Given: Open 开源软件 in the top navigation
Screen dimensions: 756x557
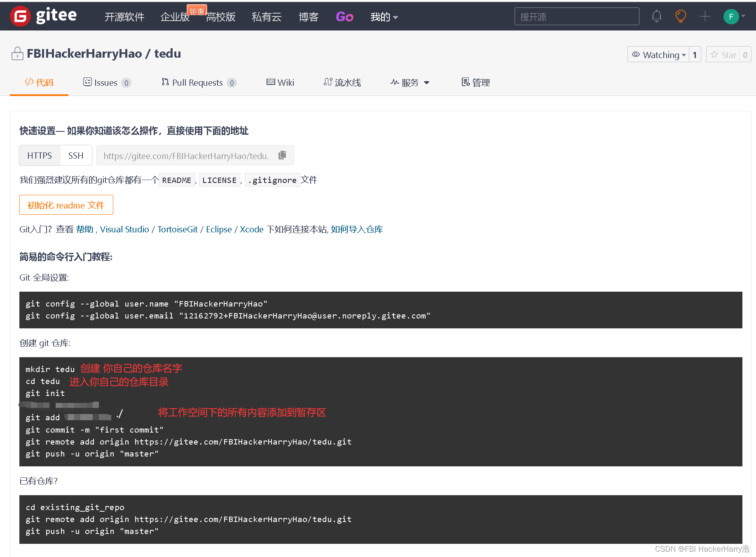Looking at the screenshot, I should pyautogui.click(x=124, y=17).
